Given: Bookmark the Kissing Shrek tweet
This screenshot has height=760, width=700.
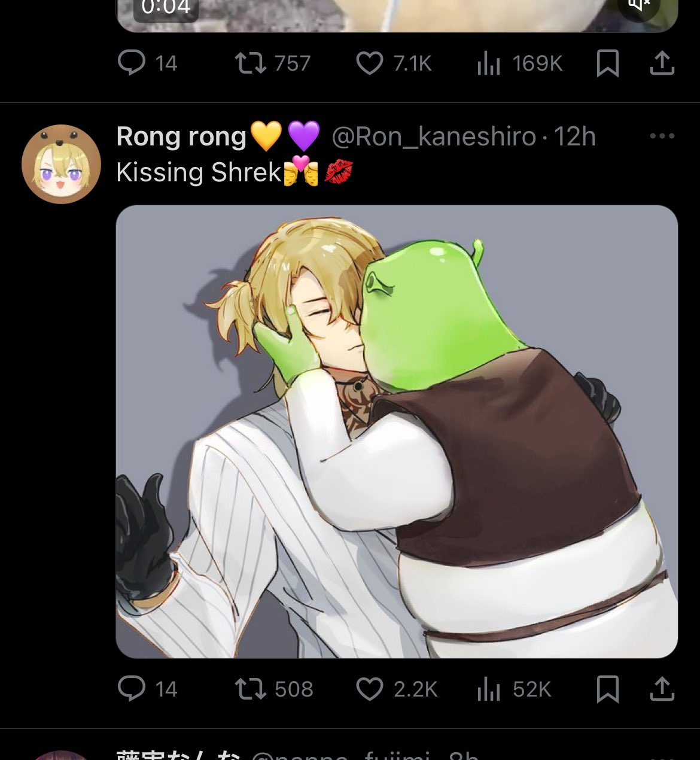Looking at the screenshot, I should tap(607, 689).
